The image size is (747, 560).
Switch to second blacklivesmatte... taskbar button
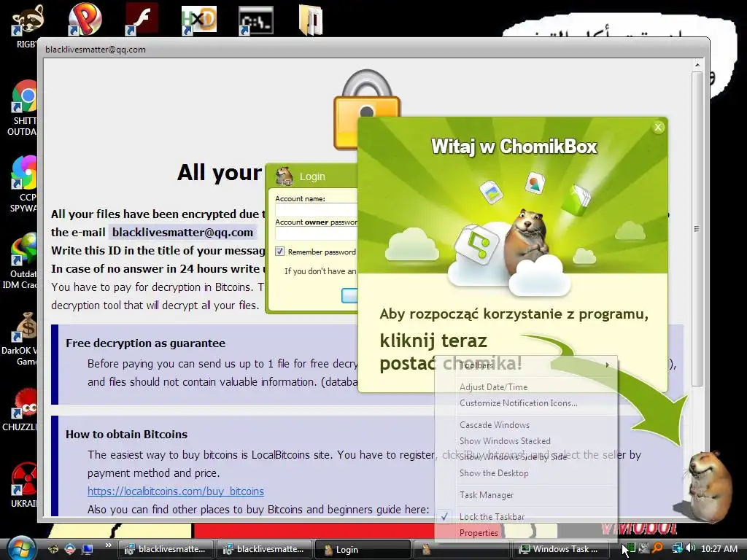tap(264, 549)
